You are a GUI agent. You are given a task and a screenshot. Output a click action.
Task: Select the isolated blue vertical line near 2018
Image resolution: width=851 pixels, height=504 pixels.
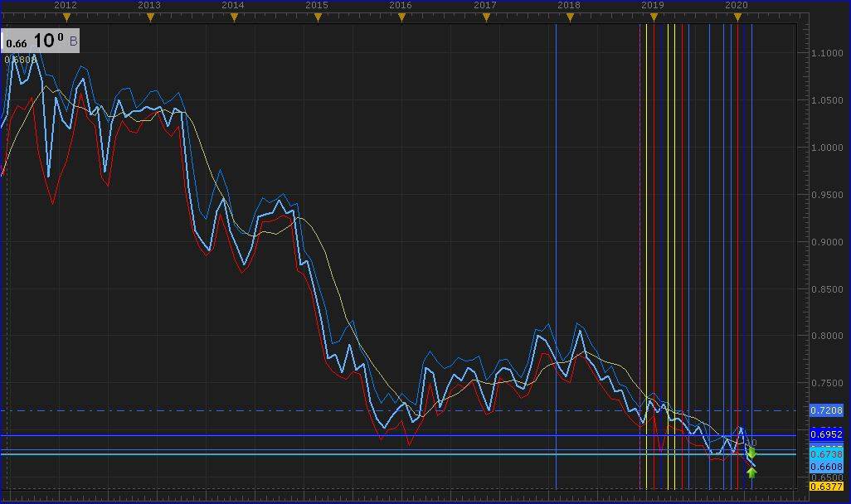coord(557,249)
